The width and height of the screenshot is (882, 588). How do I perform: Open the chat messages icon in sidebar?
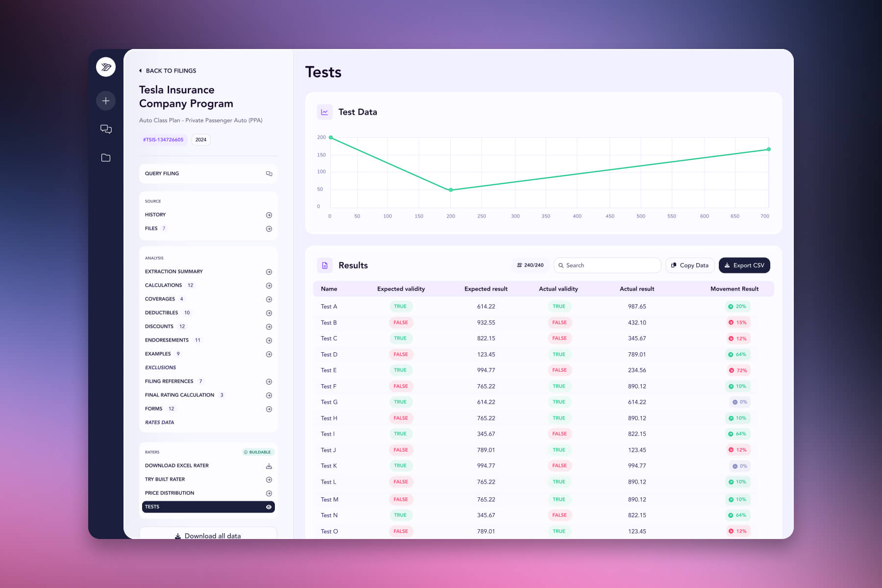pos(106,129)
